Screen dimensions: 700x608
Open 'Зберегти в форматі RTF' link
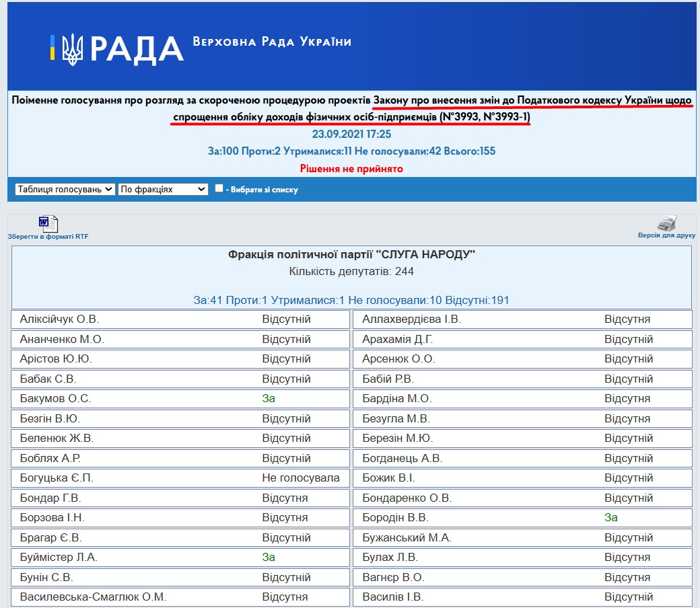tap(48, 237)
